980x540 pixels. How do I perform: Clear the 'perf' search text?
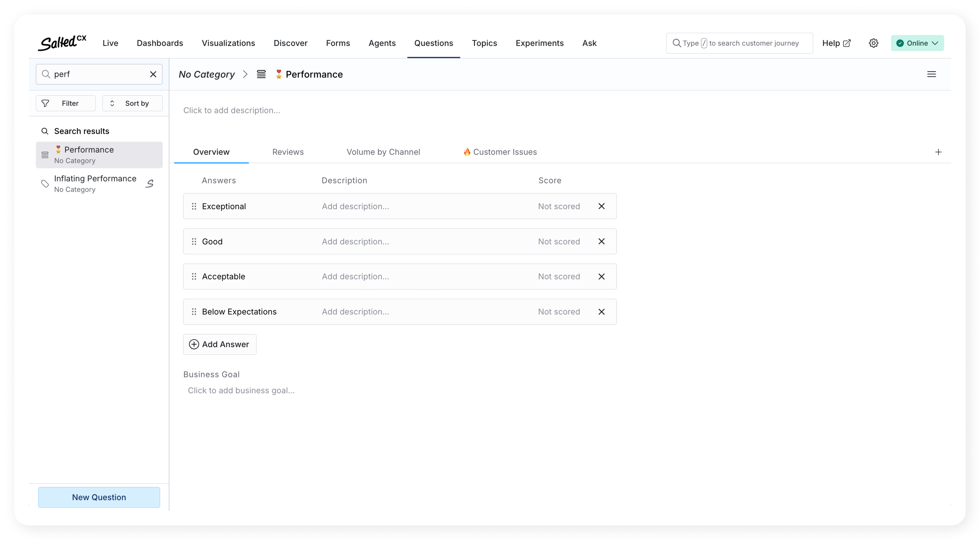coord(153,74)
